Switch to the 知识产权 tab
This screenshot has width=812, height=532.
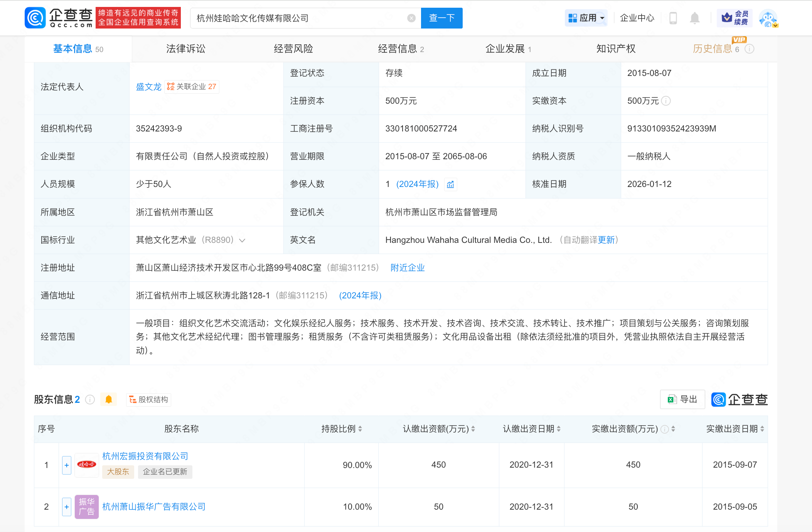pos(616,49)
